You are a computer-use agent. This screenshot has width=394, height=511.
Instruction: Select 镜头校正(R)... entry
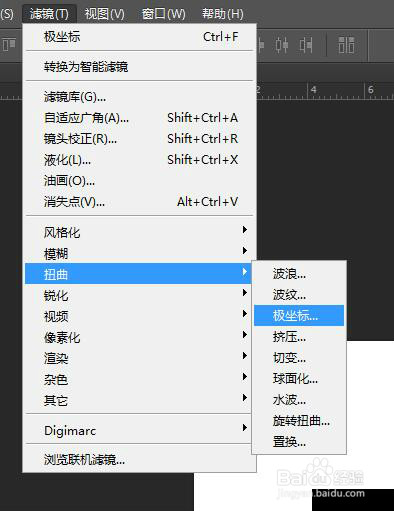coord(139,139)
